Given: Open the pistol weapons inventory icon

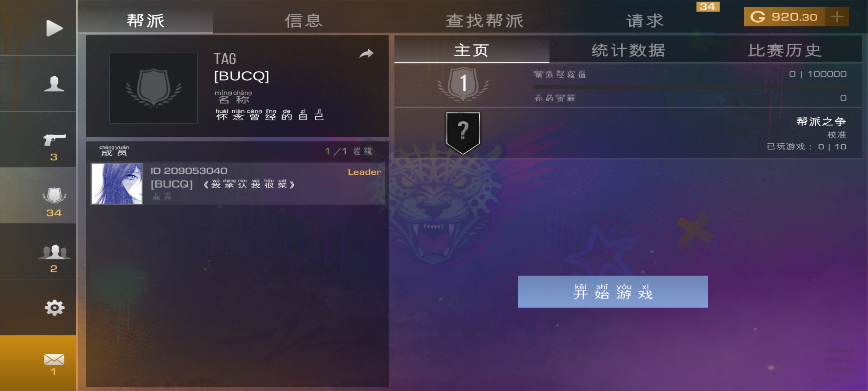Looking at the screenshot, I should [54, 140].
